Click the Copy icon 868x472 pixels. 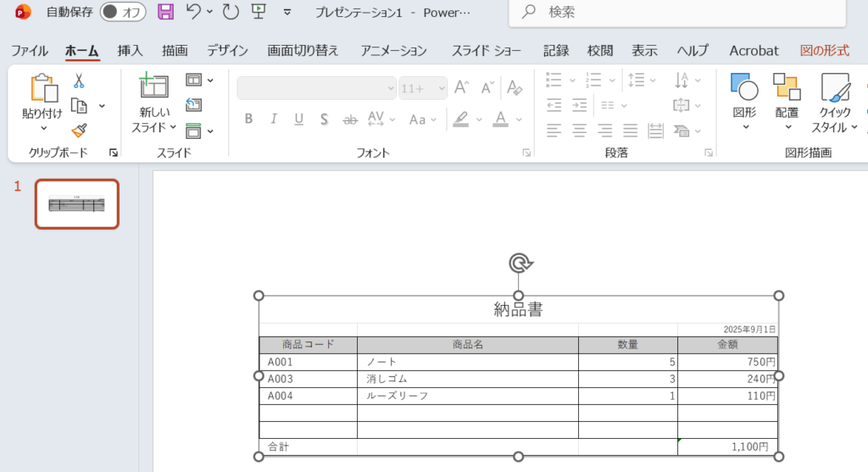(79, 106)
